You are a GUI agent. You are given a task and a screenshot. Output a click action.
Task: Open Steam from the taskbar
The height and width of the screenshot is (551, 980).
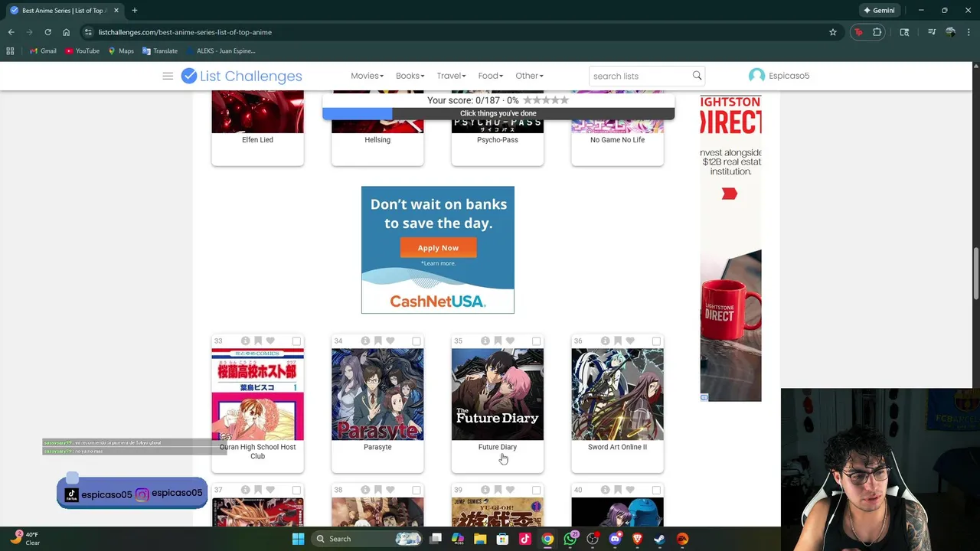pos(659,539)
